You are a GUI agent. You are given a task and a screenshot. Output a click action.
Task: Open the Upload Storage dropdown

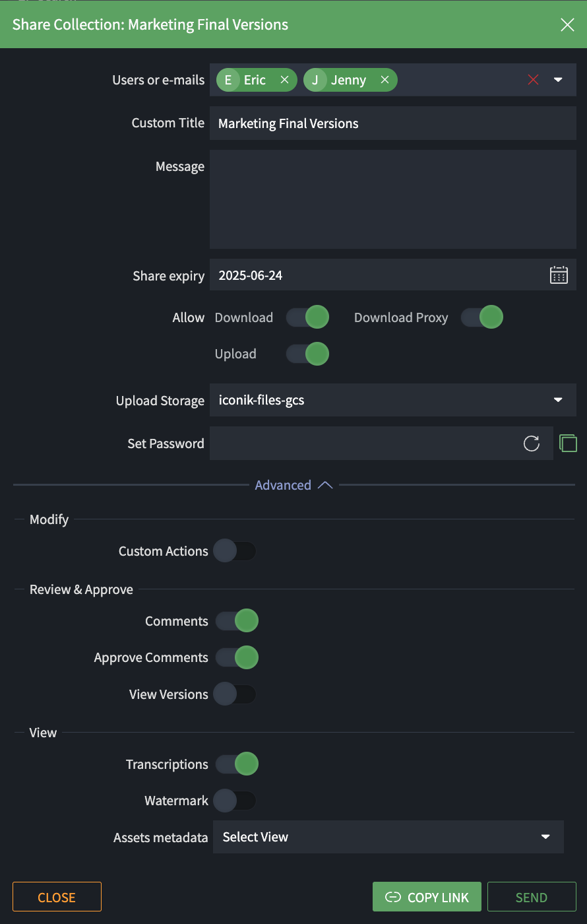click(x=557, y=400)
